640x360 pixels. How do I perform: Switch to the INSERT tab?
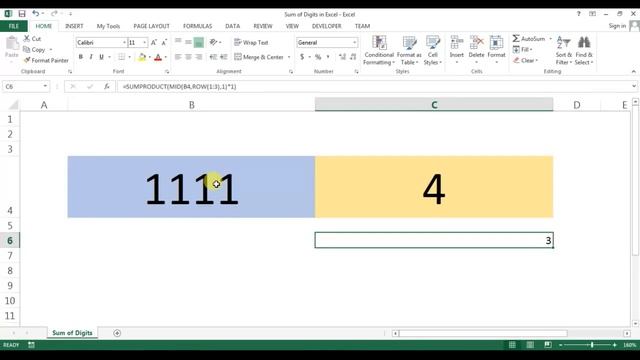pos(74,26)
